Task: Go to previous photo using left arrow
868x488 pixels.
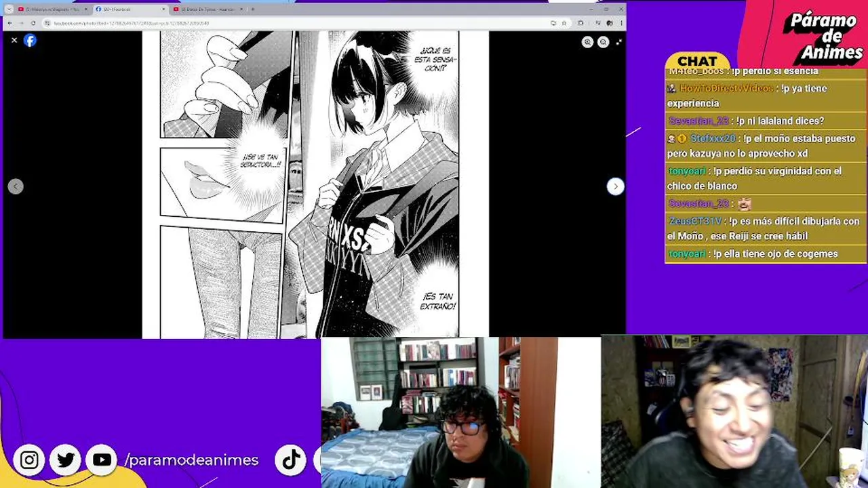Action: (x=16, y=186)
